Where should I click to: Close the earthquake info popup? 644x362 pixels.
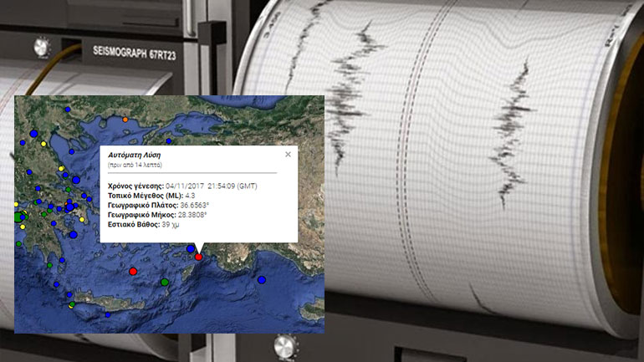[288, 154]
